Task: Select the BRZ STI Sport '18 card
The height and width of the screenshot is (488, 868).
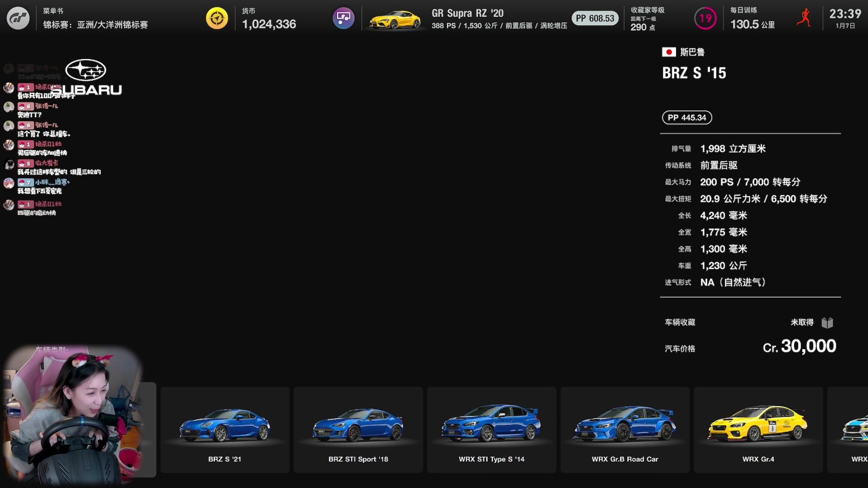Action: click(x=358, y=430)
